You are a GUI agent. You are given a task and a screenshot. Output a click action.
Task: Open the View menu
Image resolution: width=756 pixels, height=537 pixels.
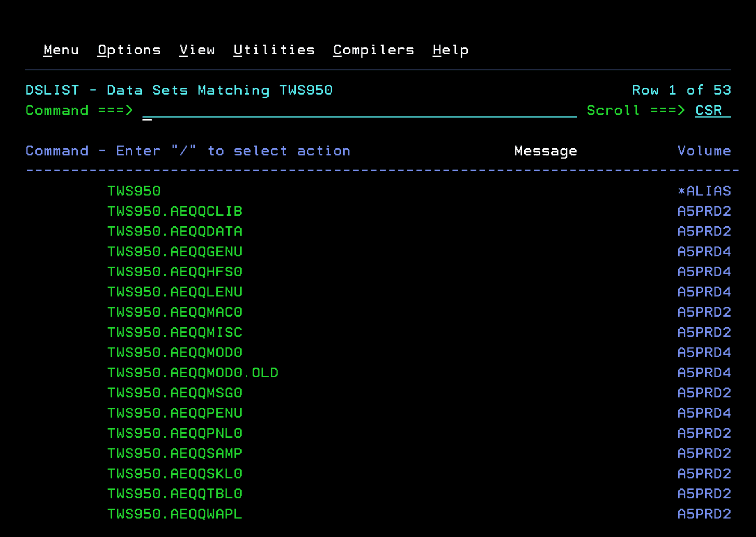(197, 50)
